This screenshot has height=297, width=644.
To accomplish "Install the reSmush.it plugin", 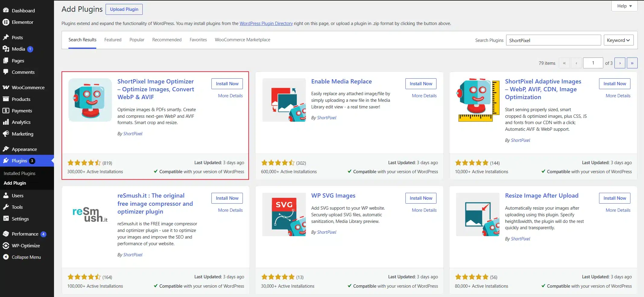I will click(x=227, y=198).
